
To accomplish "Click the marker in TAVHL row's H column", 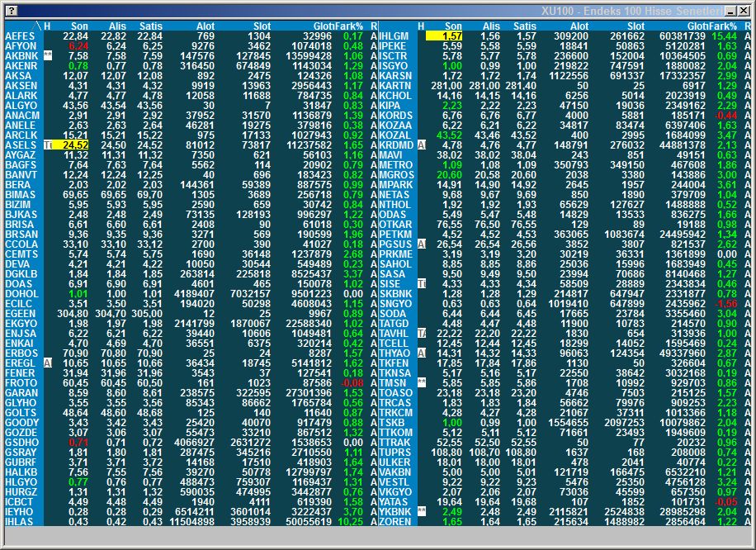I will [x=422, y=334].
